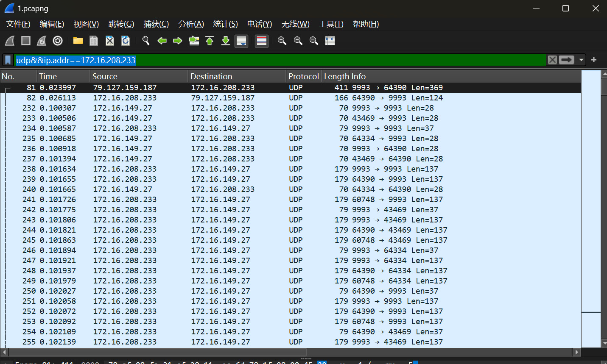Viewport: 607px width, 364px height.
Task: Add a filter button with plus
Action: click(594, 60)
